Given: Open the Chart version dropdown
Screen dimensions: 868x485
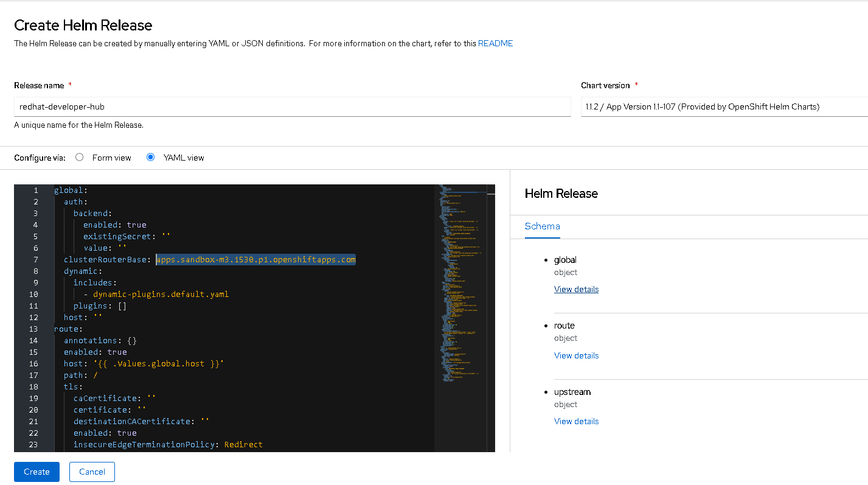Looking at the screenshot, I should click(x=724, y=106).
